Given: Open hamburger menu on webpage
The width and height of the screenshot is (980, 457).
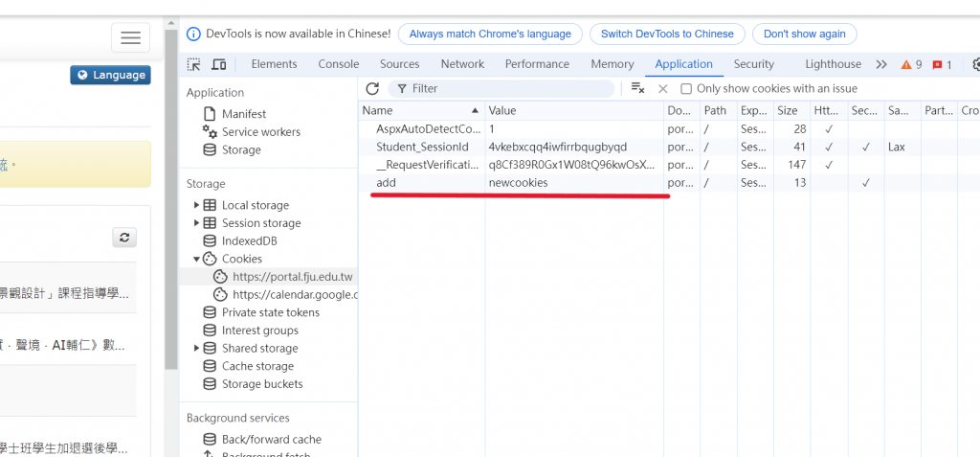Looking at the screenshot, I should pos(130,37).
